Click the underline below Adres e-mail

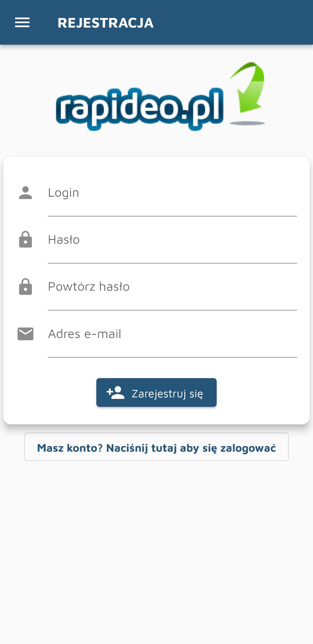pyautogui.click(x=172, y=357)
